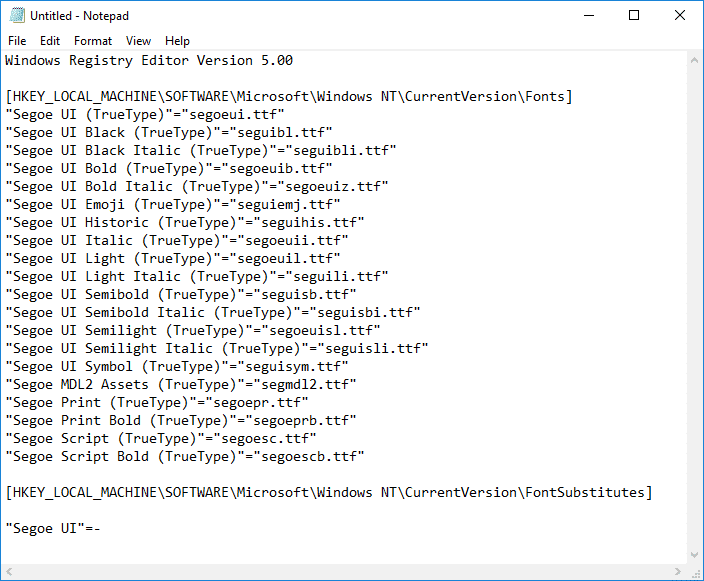Click the horizontal scrollbar right arrow
The image size is (704, 581).
[x=677, y=571]
